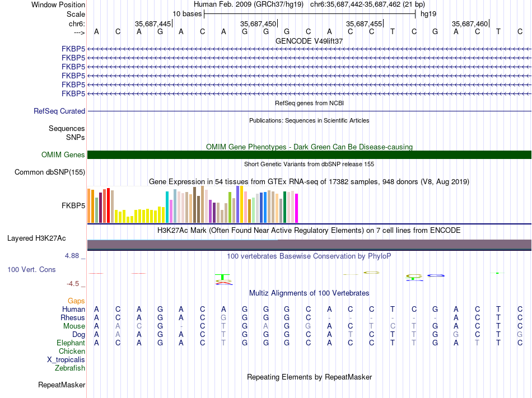Click the Gaps label in alignment track

coord(76,301)
